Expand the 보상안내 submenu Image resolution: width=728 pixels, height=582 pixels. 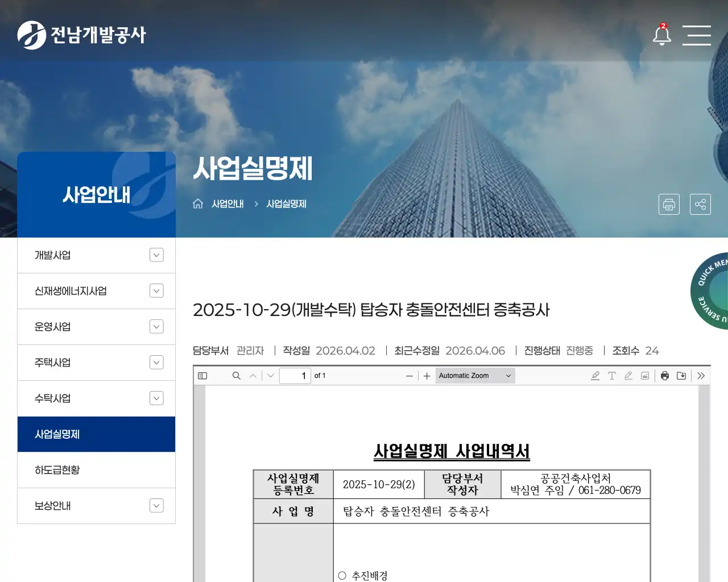pyautogui.click(x=156, y=506)
